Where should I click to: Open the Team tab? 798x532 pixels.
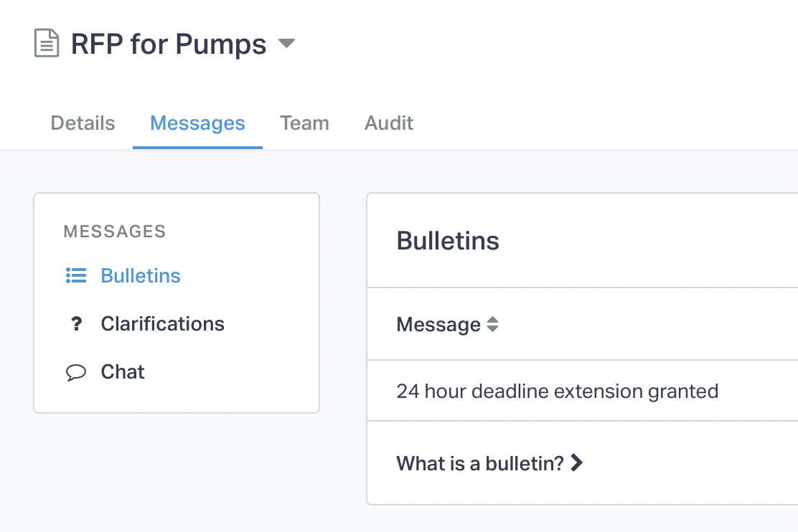coord(305,123)
